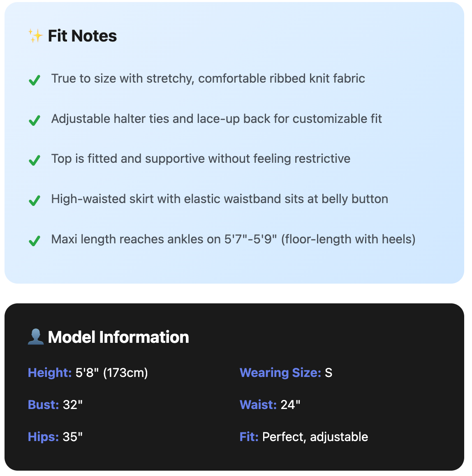The width and height of the screenshot is (472, 476).
Task: Click the Model Information heading
Action: tap(118, 337)
